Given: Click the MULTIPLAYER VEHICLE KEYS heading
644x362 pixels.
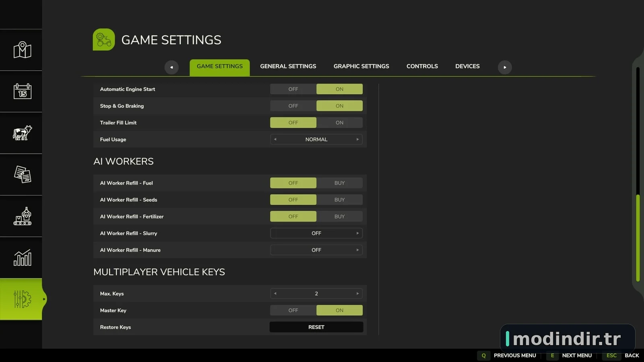Looking at the screenshot, I should [159, 272].
